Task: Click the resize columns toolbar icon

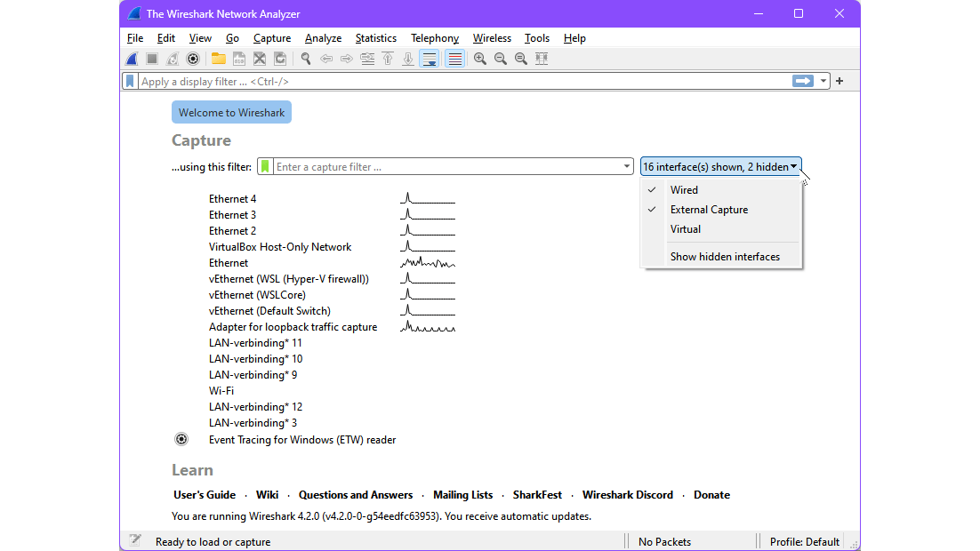Action: coord(541,59)
